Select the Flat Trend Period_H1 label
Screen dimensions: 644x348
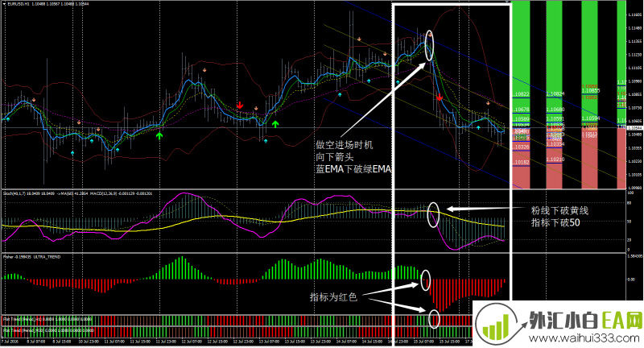[47, 319]
